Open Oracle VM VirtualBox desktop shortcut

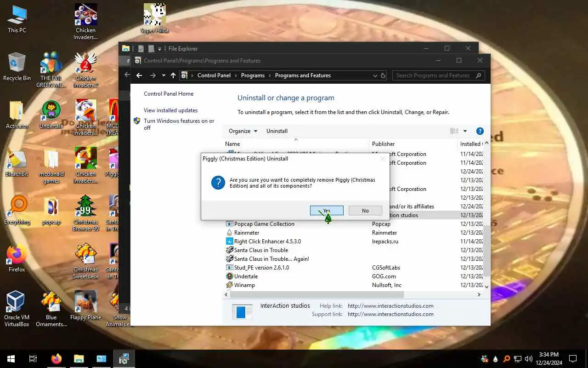[x=17, y=309]
